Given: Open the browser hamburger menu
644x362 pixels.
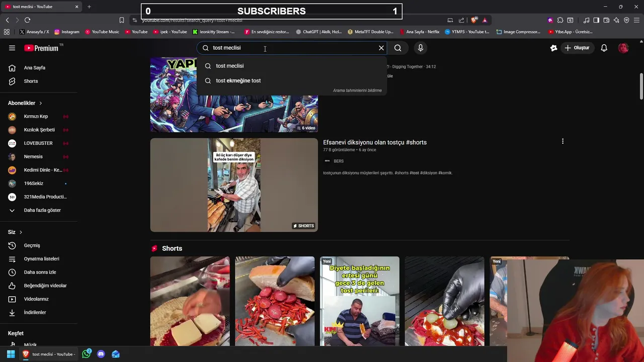Looking at the screenshot, I should pos(637,20).
